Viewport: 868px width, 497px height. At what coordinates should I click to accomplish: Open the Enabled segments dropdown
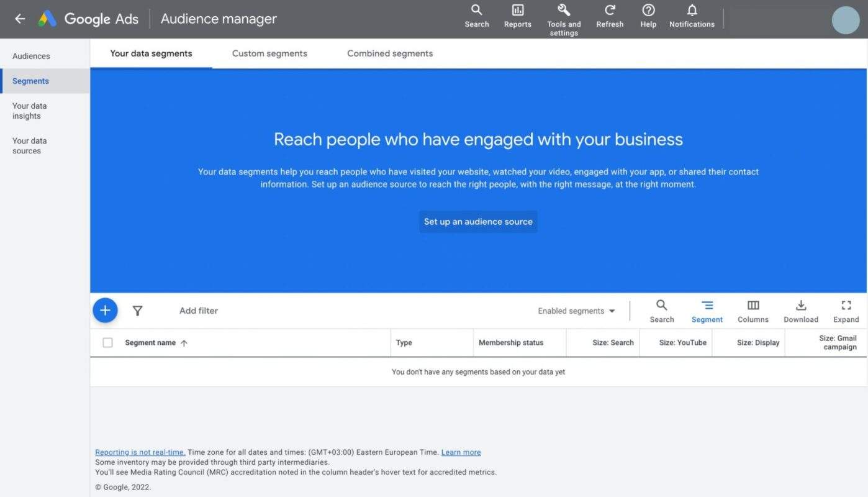coord(576,311)
